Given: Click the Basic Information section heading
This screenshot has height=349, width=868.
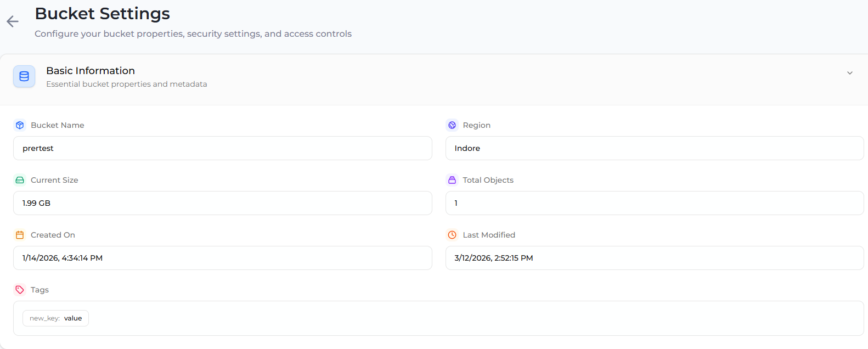Looking at the screenshot, I should (91, 71).
